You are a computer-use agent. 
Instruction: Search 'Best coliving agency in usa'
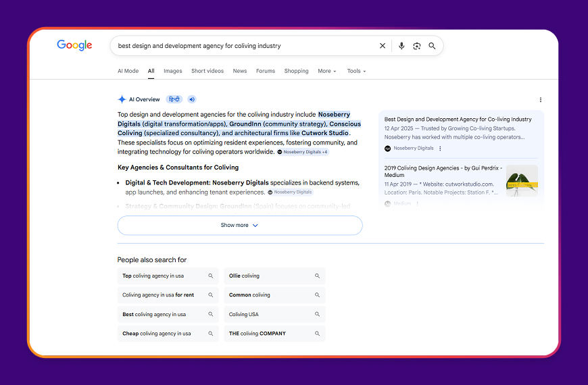168,314
